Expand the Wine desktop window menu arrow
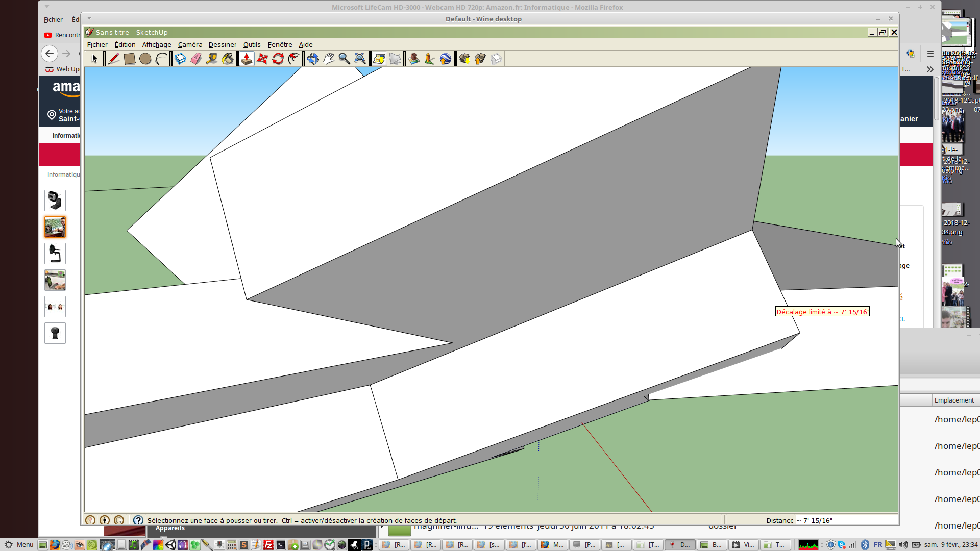 pos(89,18)
